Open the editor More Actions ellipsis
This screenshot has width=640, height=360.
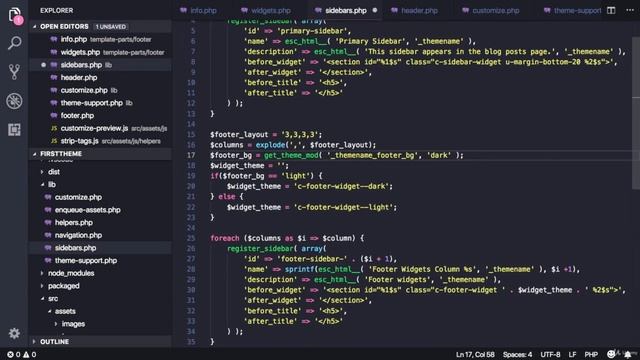pyautogui.click(x=630, y=10)
